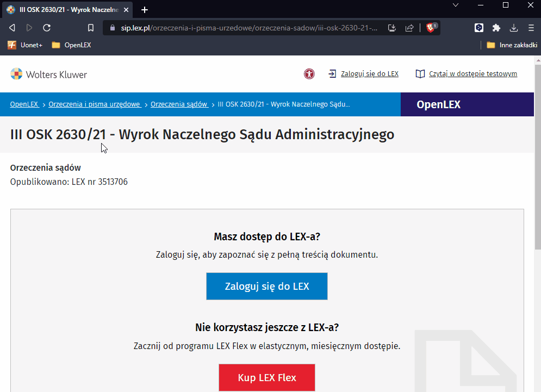Click the scrollbar up arrow
This screenshot has height=392, width=541.
coord(538,60)
